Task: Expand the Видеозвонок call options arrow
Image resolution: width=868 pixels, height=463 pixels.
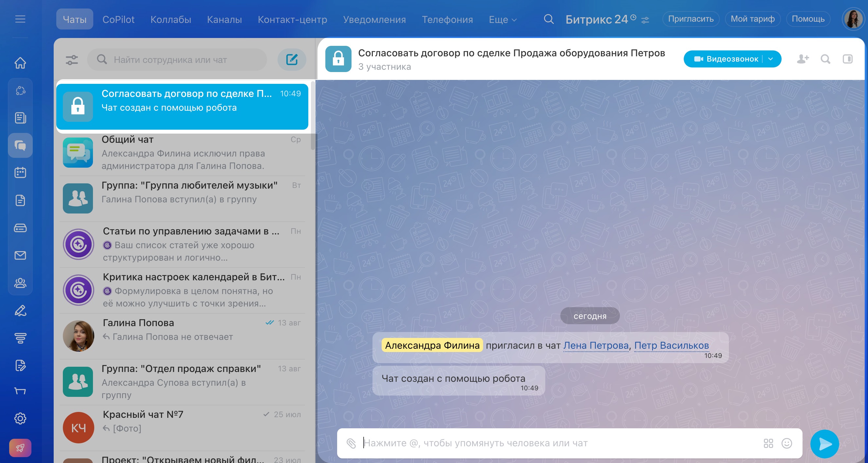Action: point(770,59)
